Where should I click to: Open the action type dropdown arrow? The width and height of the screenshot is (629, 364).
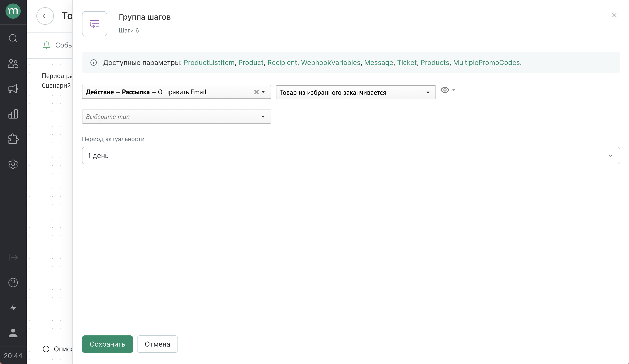(x=263, y=92)
